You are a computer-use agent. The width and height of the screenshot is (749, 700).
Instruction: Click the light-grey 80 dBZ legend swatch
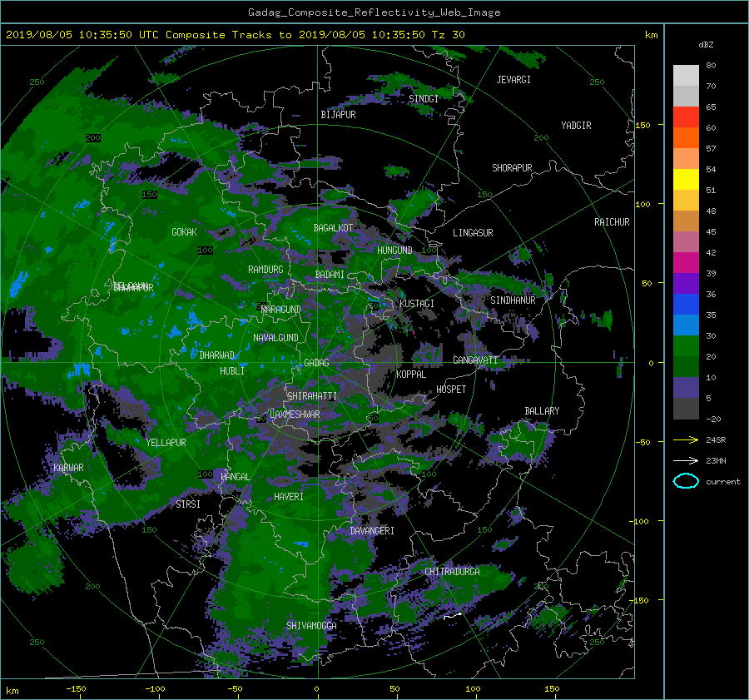click(x=686, y=76)
